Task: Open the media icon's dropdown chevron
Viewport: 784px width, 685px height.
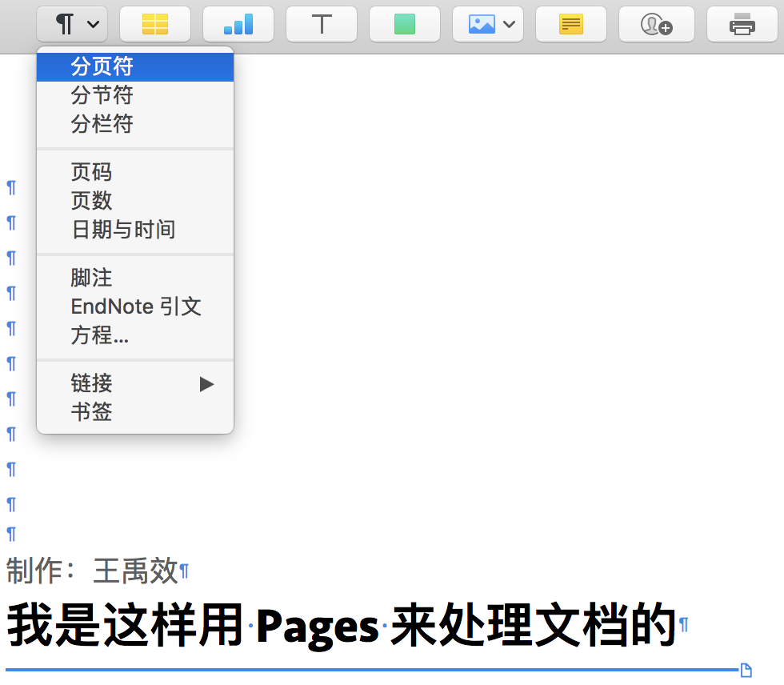Action: [x=510, y=24]
